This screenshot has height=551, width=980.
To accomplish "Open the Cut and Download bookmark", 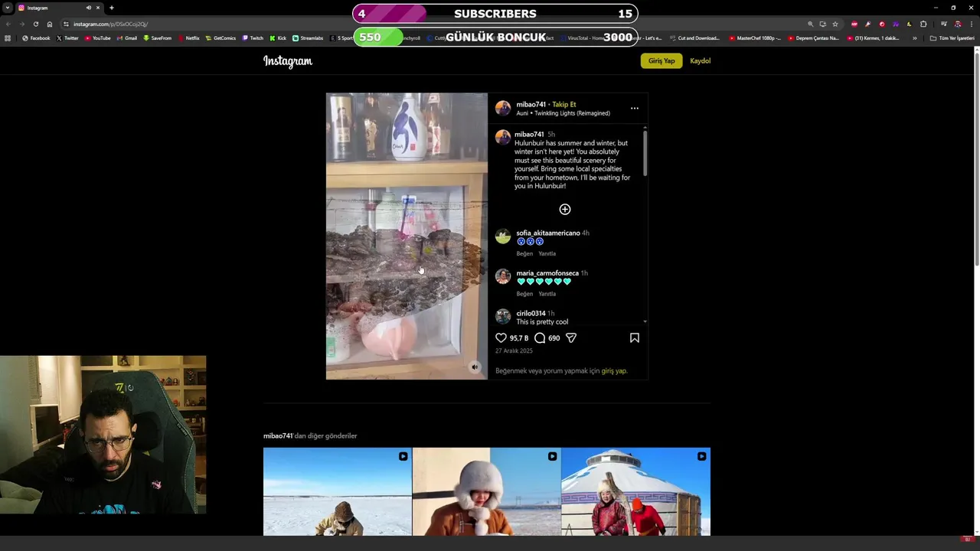I will tap(694, 37).
